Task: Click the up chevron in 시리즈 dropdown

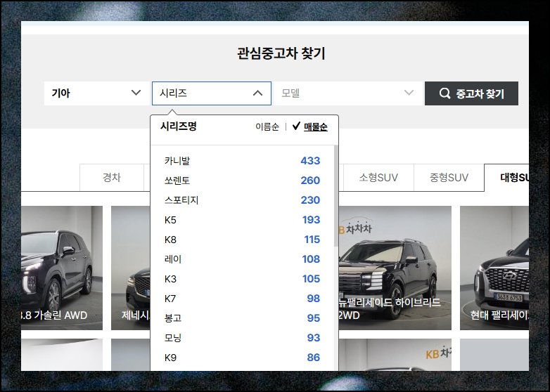Action: tap(257, 93)
